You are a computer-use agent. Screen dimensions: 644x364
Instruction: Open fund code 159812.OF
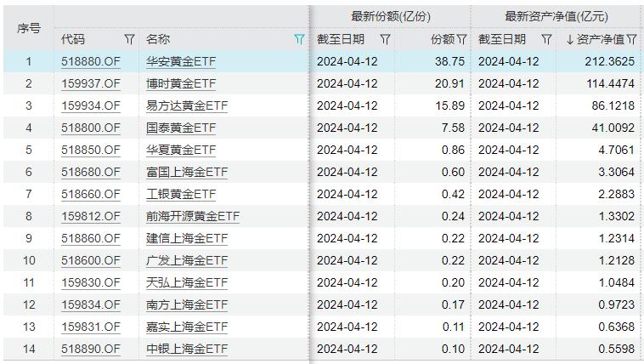pyautogui.click(x=91, y=216)
